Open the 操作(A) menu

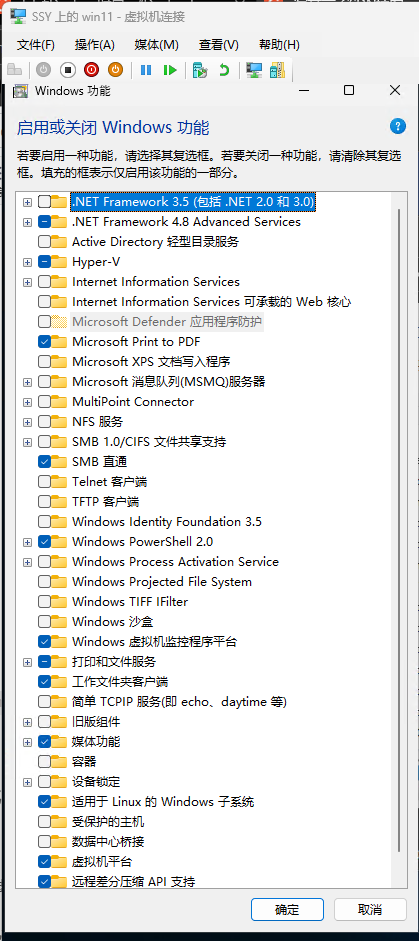pyautogui.click(x=95, y=44)
